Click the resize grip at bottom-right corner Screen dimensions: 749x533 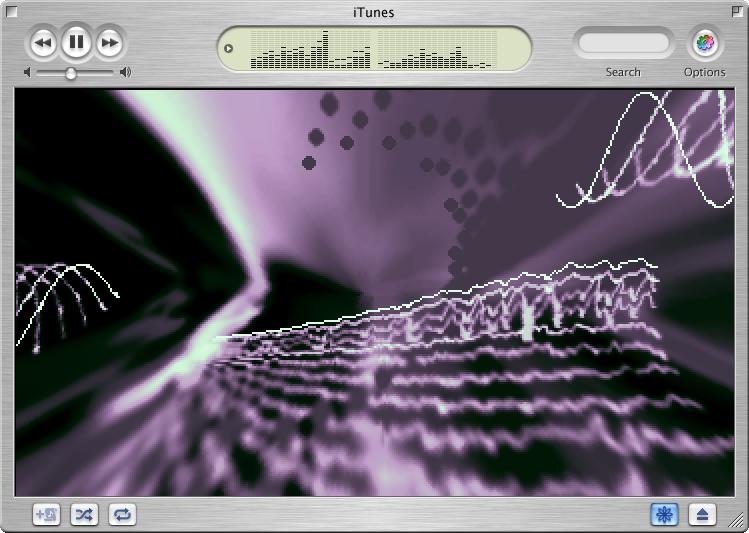pyautogui.click(x=738, y=521)
